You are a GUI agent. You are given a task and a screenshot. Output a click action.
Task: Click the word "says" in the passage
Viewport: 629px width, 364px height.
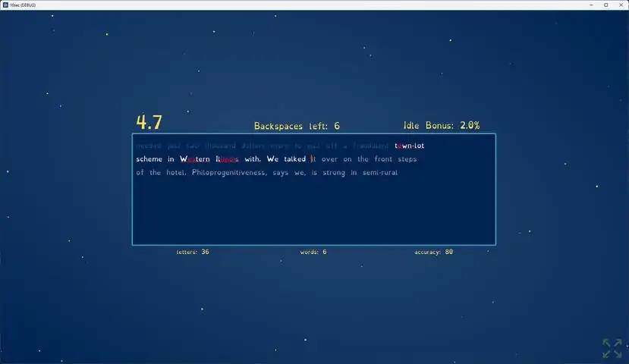click(281, 173)
